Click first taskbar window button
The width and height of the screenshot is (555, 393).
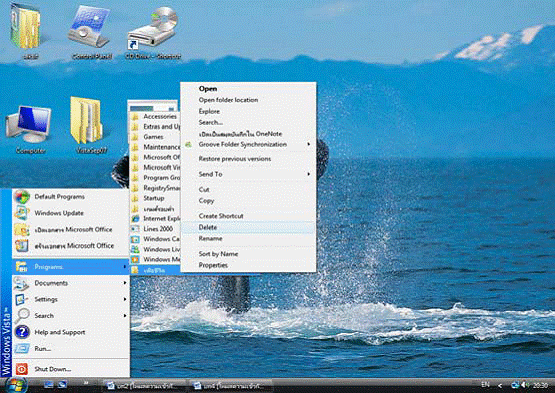click(144, 386)
